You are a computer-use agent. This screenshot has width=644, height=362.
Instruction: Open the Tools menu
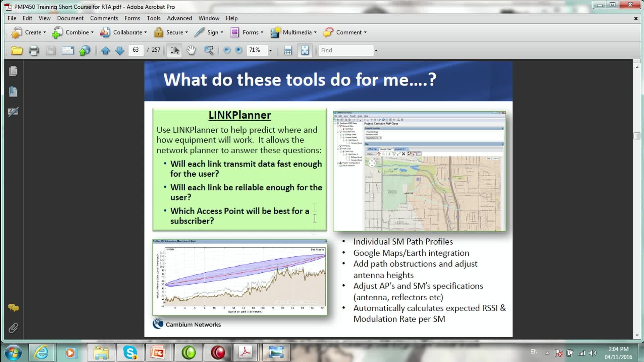tap(153, 18)
